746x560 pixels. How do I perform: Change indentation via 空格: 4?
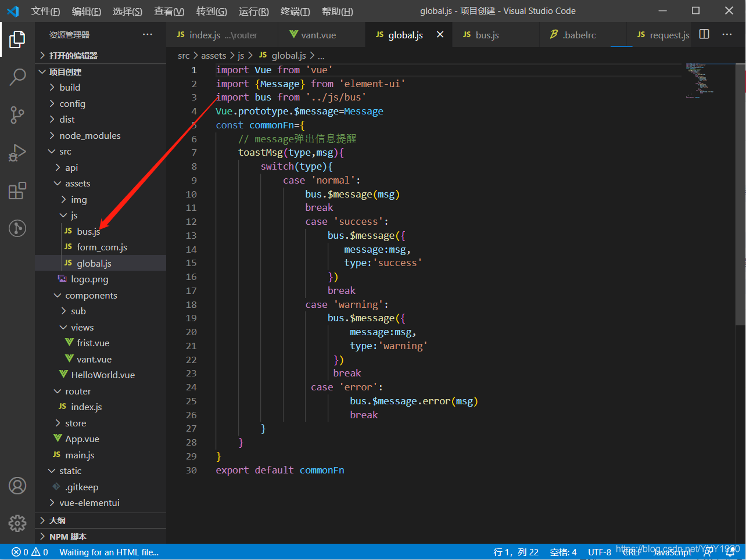point(563,552)
